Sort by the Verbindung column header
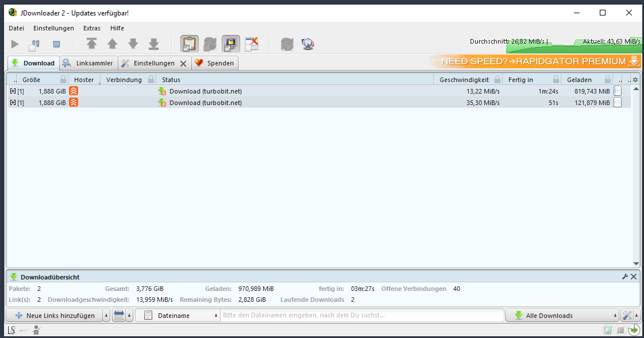 click(124, 80)
